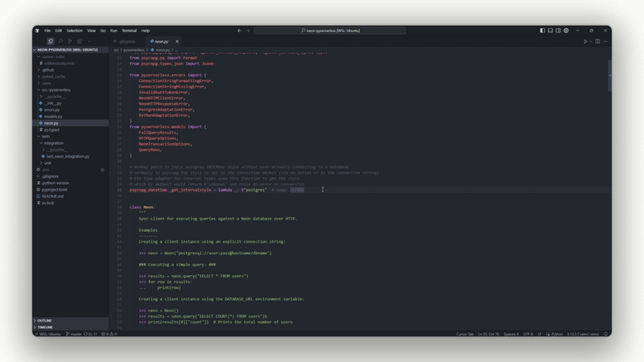This screenshot has width=644, height=362.
Task: Open the Explorer view icon
Action: (x=50, y=41)
